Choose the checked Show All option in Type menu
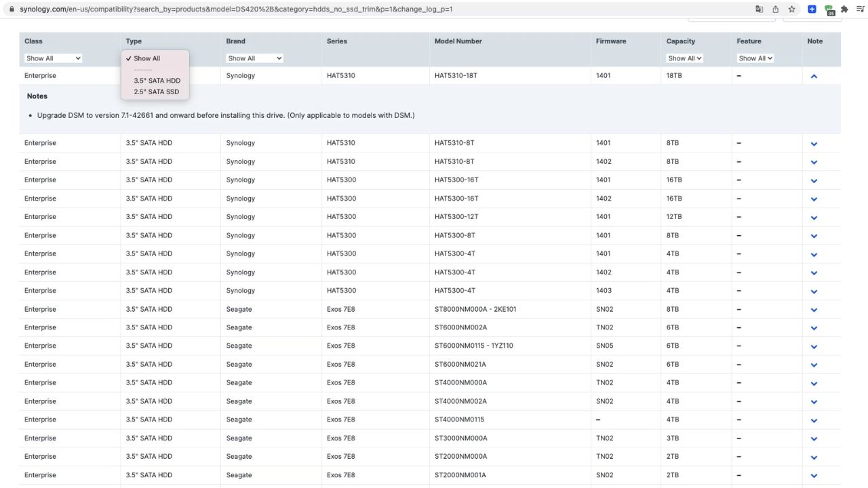The width and height of the screenshot is (868, 488). (146, 58)
